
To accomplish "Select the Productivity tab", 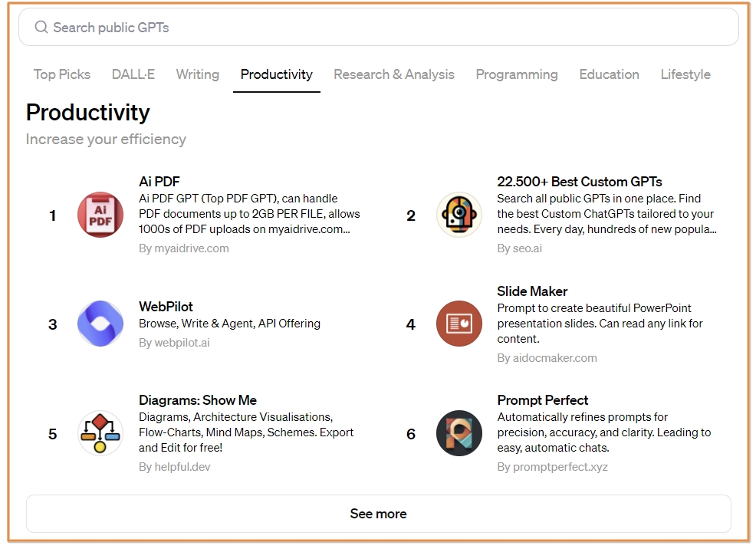I will [276, 74].
